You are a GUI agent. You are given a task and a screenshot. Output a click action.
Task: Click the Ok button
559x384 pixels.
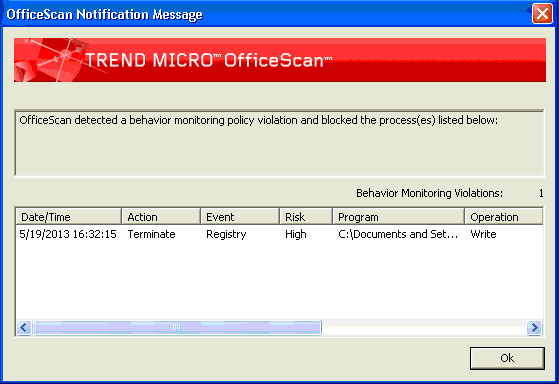pos(507,358)
